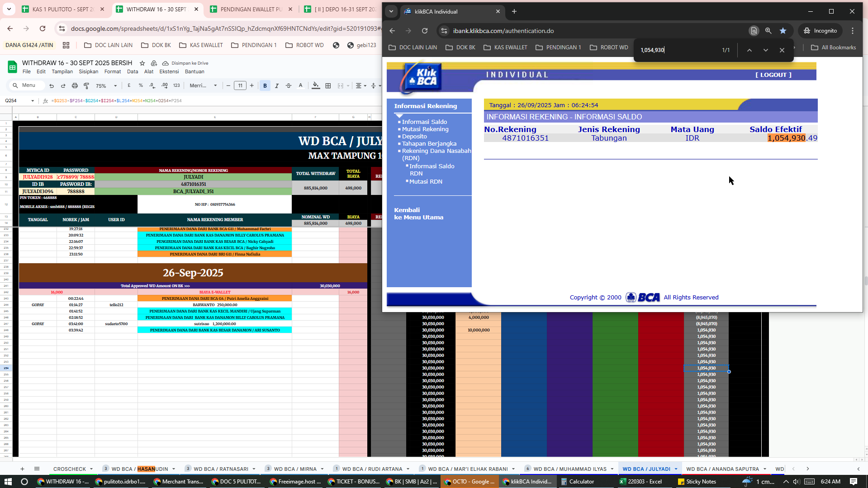Screen dimensions: 868x488
Task: Open the name box Q254 dropdown
Action: (x=33, y=101)
